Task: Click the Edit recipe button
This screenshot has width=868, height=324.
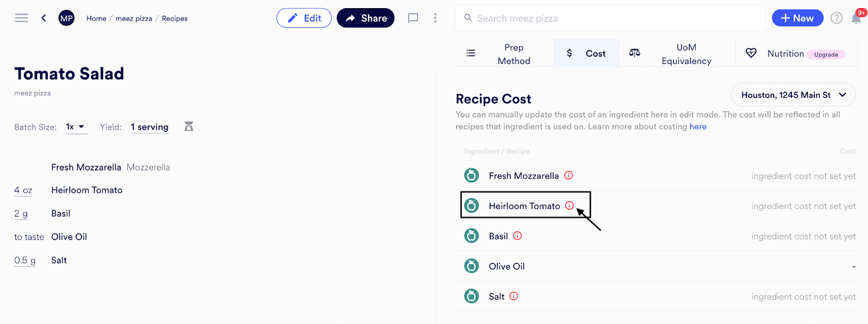Action: (304, 18)
